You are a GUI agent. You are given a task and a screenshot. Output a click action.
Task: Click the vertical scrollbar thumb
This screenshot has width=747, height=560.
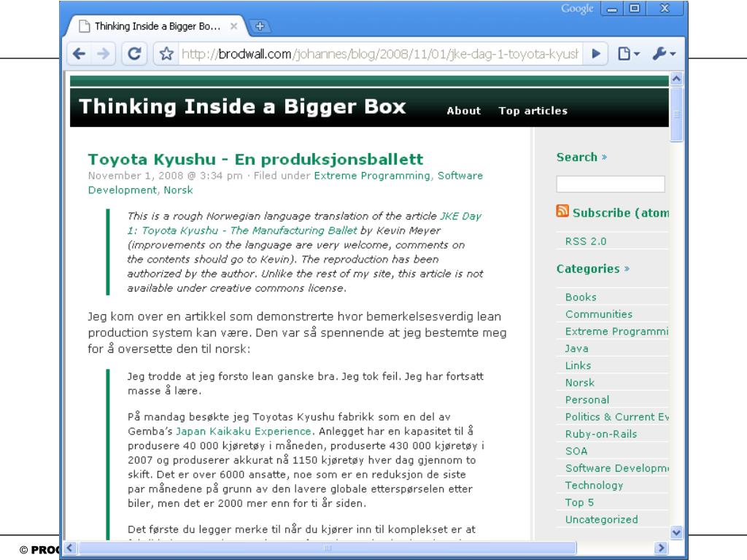[x=676, y=114]
